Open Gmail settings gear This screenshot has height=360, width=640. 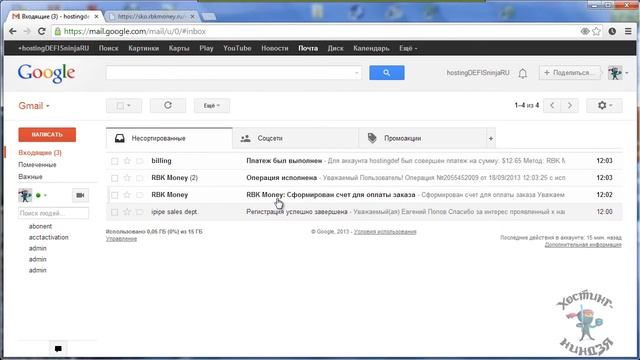[x=604, y=105]
